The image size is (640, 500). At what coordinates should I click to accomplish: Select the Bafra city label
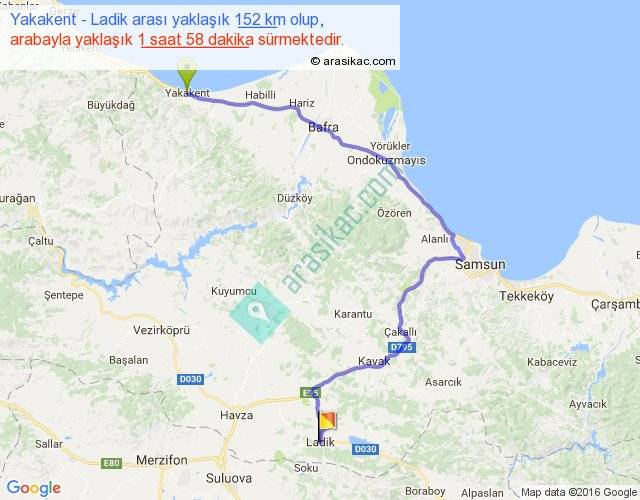(323, 127)
